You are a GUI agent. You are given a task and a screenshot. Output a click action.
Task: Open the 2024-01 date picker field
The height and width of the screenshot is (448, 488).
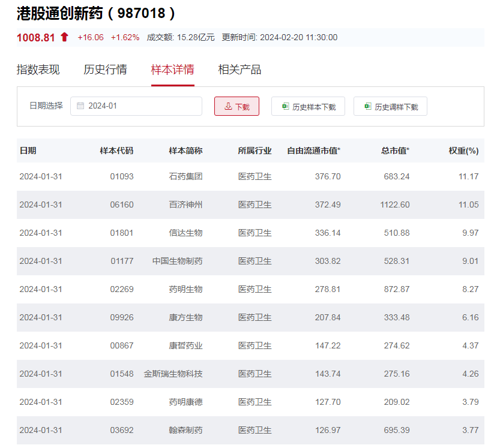tap(136, 106)
